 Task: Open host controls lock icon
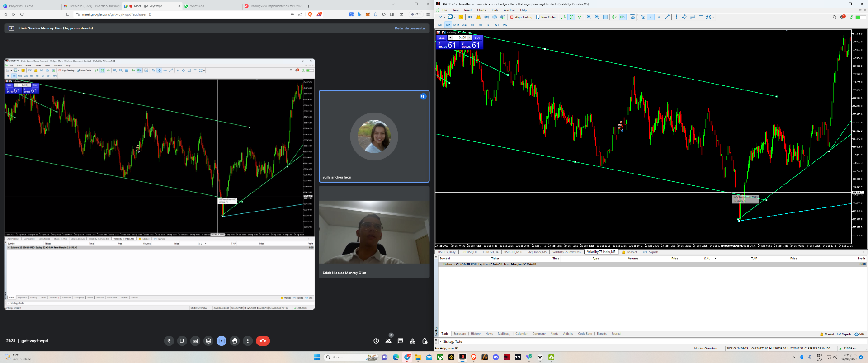pyautogui.click(x=425, y=341)
